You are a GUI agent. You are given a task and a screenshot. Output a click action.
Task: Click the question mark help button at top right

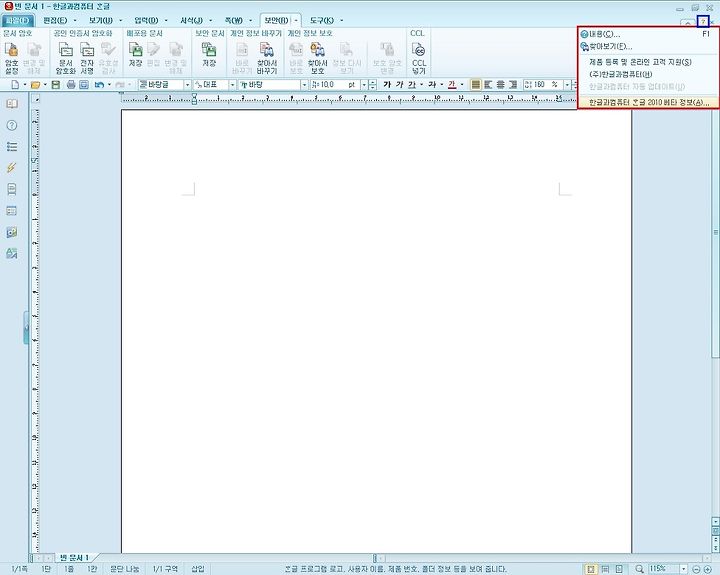tap(703, 22)
